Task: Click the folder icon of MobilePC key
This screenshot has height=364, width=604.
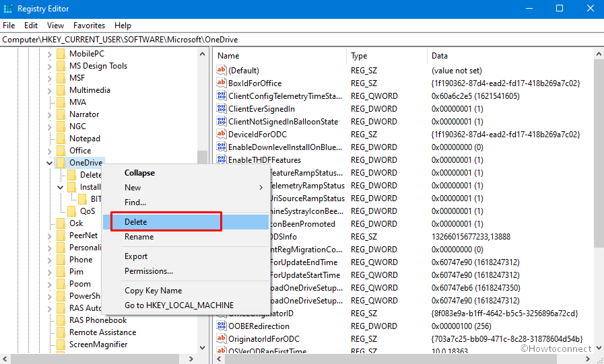Action: click(x=61, y=54)
